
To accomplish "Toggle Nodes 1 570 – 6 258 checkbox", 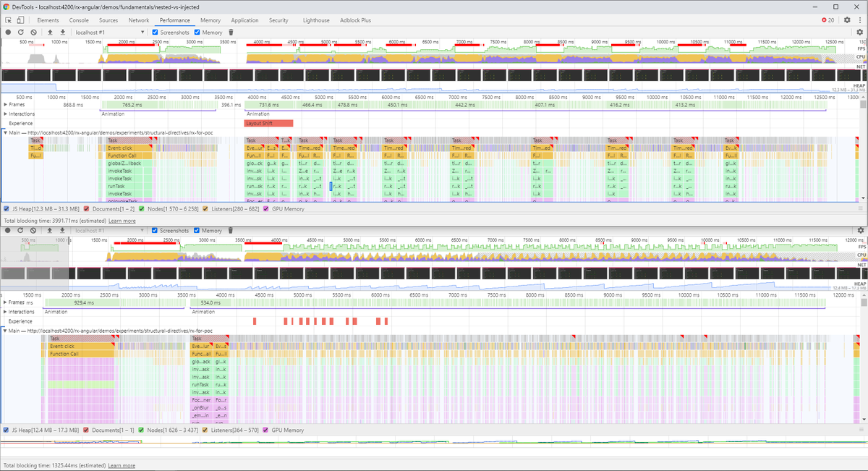I will (x=142, y=210).
